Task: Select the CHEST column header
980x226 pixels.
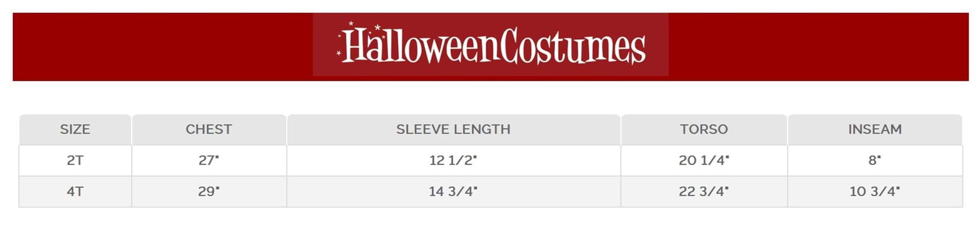Action: (x=209, y=129)
